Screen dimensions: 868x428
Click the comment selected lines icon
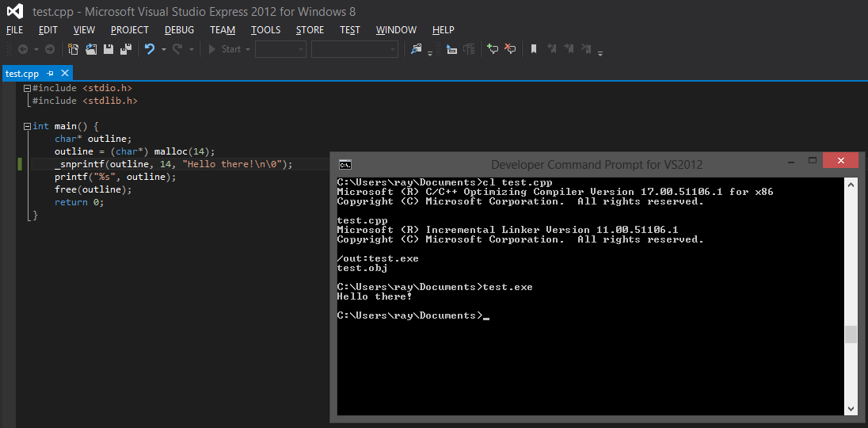(x=493, y=49)
